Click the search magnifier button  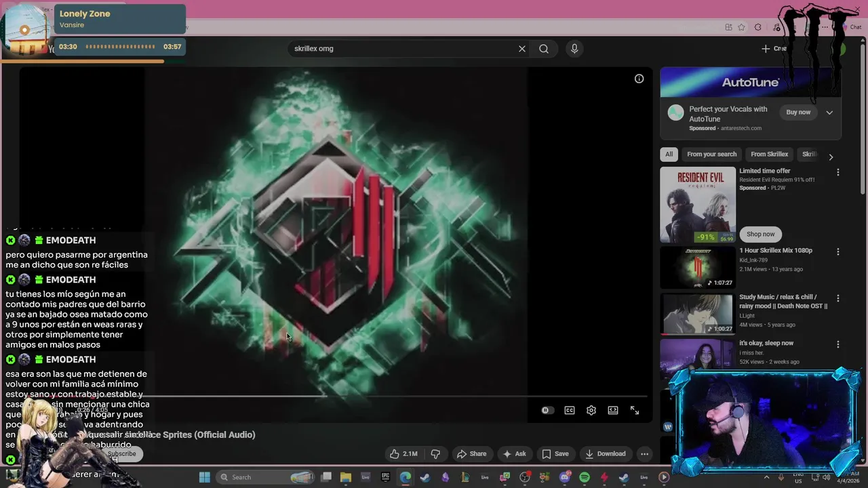(544, 49)
